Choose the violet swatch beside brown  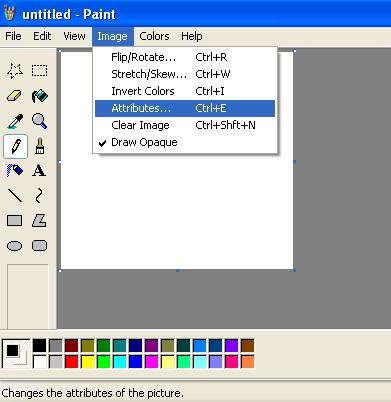232,346
